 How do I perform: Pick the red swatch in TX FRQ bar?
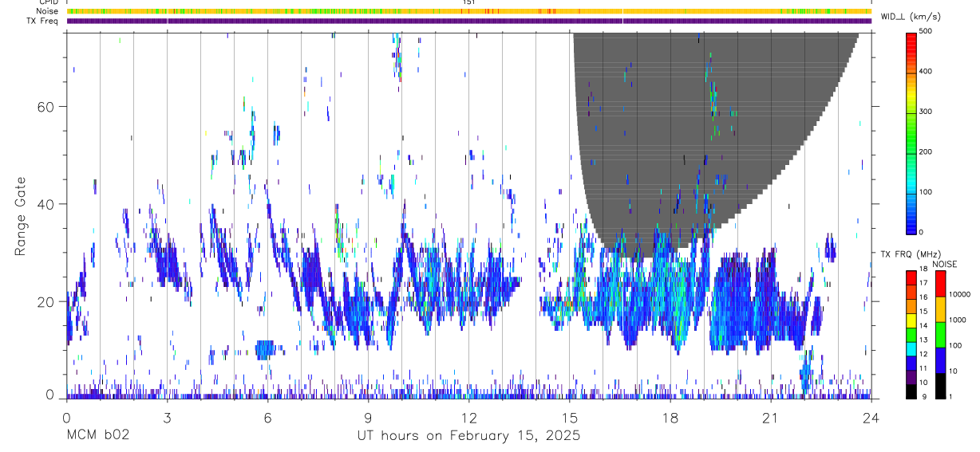(911, 278)
